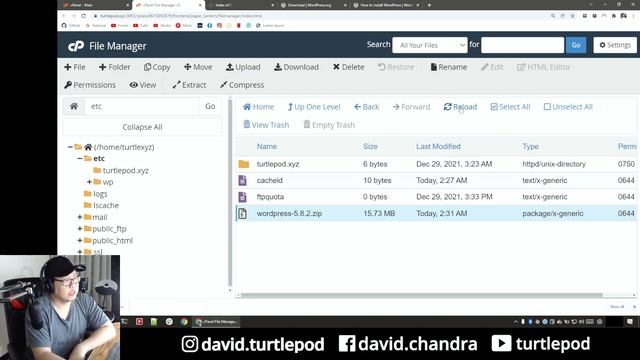Image resolution: width=640 pixels, height=360 pixels.
Task: Expand the public_html folder in tree
Action: pyautogui.click(x=80, y=241)
